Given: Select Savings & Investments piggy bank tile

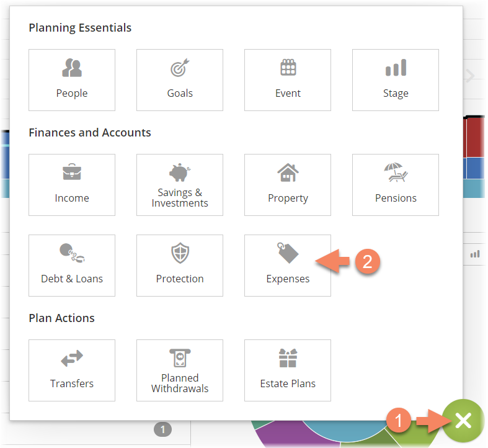Looking at the screenshot, I should [x=180, y=185].
